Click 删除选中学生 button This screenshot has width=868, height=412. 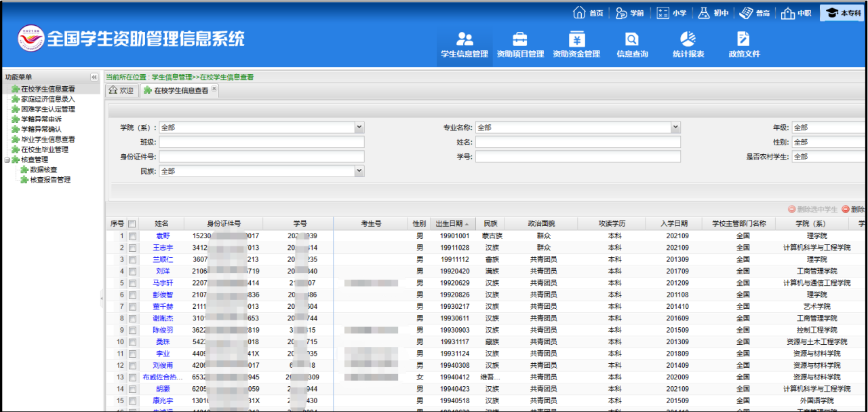[812, 209]
